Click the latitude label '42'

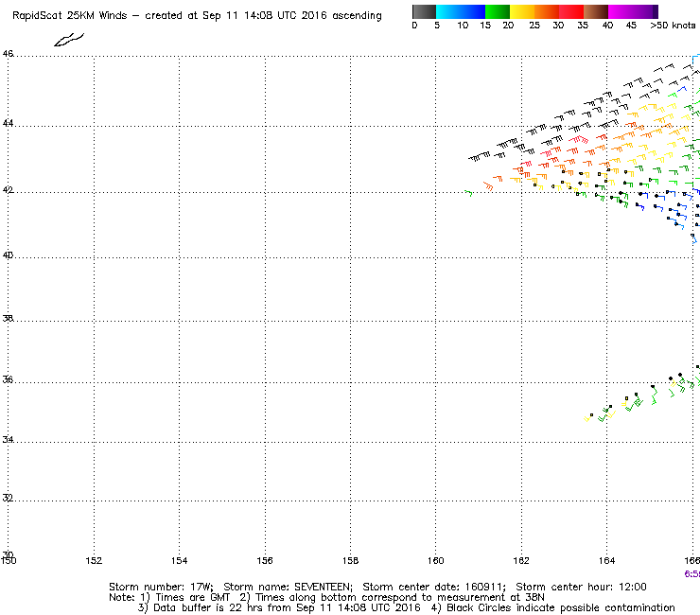tap(8, 190)
